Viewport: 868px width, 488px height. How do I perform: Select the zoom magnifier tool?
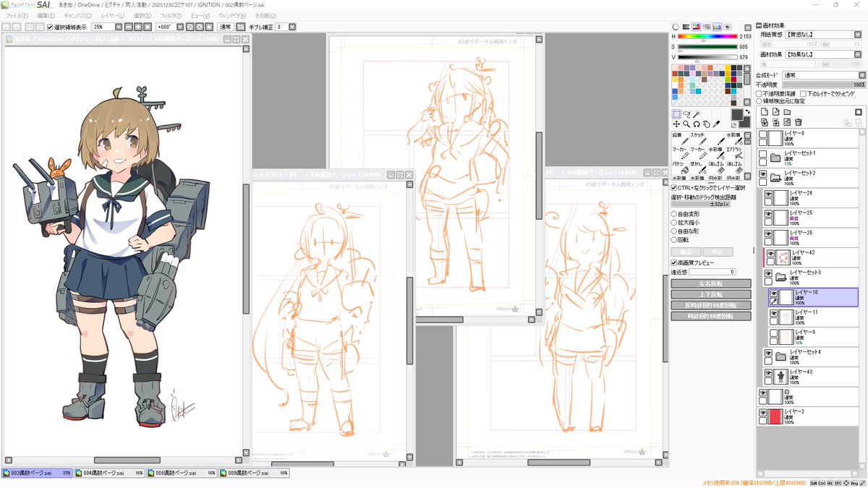pos(686,124)
